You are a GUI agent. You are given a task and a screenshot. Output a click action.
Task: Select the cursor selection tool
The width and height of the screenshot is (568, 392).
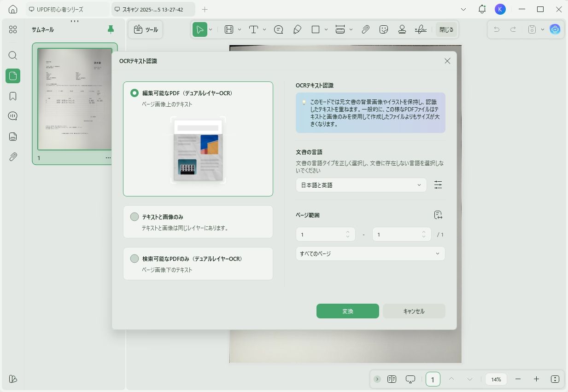click(x=199, y=29)
